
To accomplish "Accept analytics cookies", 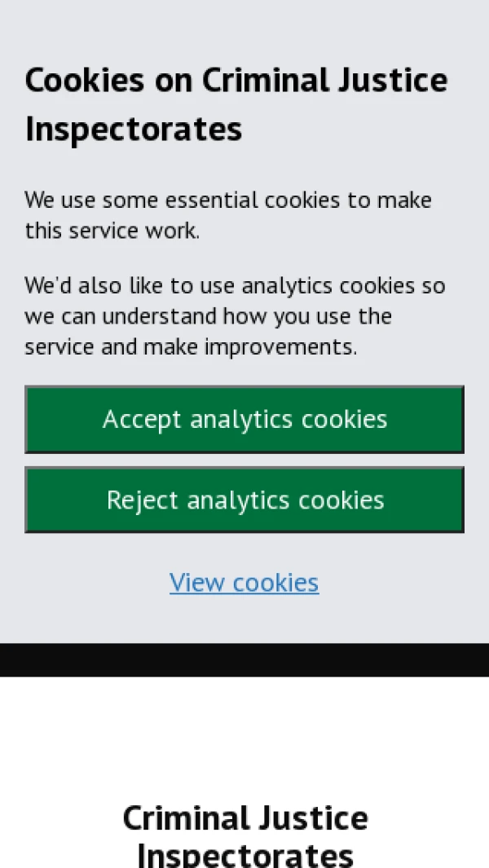I will 244,419.
